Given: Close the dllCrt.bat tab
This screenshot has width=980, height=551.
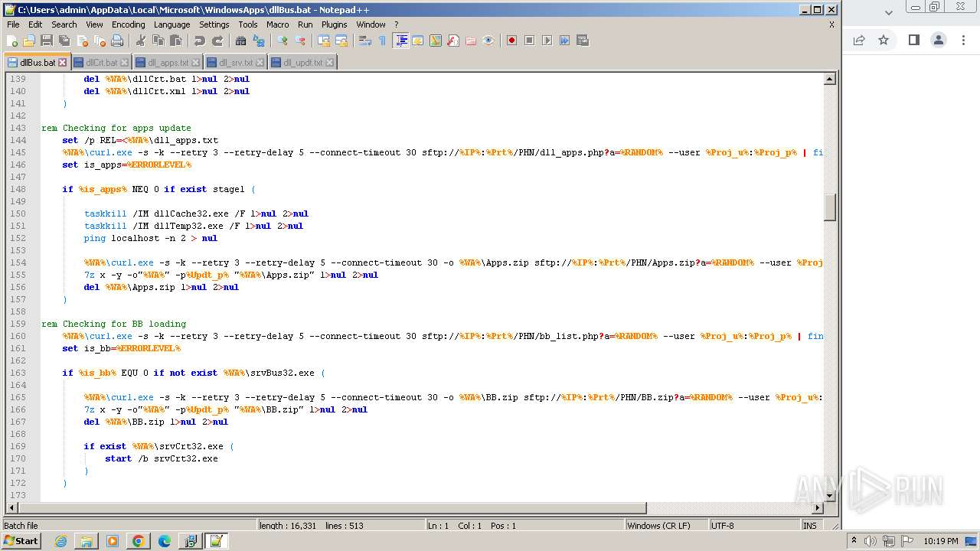Looking at the screenshot, I should [125, 63].
